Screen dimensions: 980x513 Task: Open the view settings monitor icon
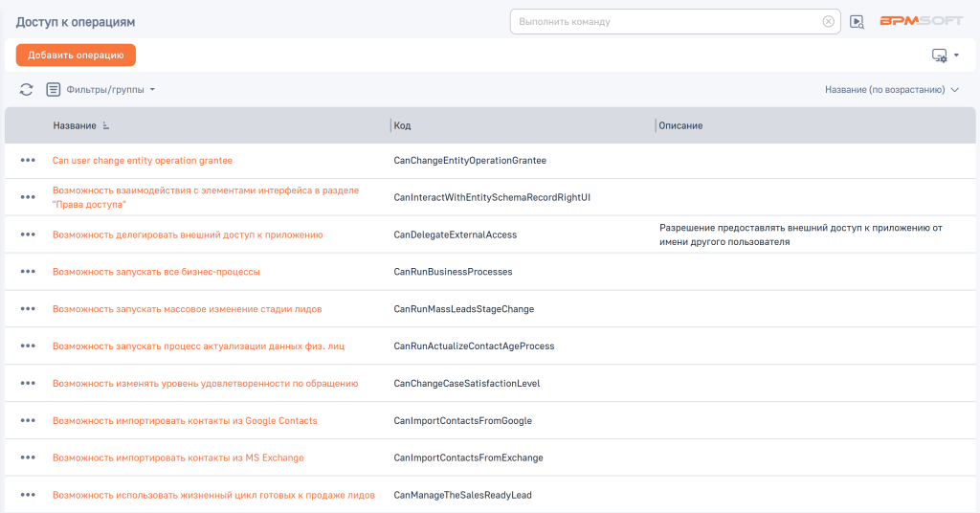point(940,56)
